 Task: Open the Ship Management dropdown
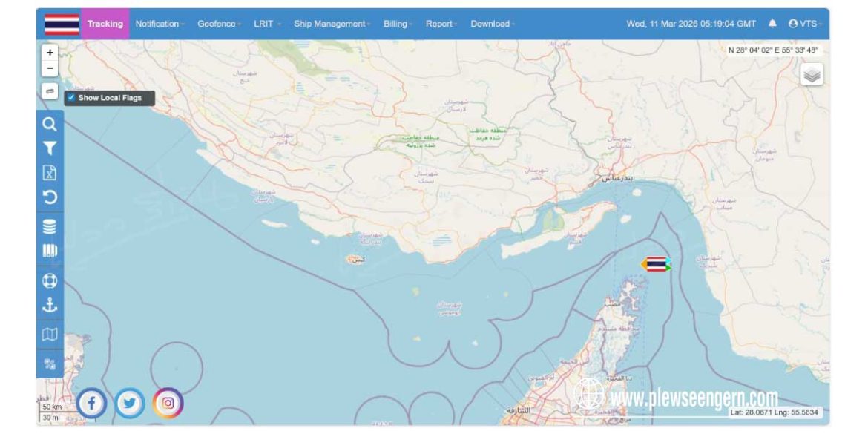point(332,24)
